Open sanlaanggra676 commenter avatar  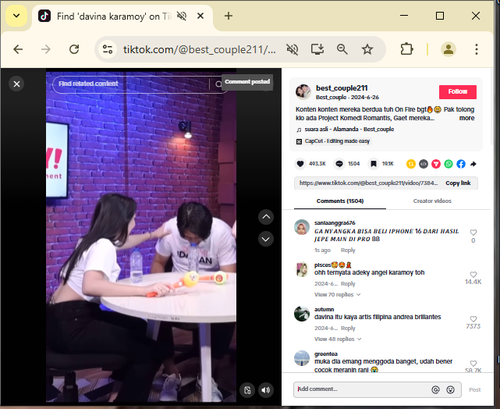click(302, 227)
